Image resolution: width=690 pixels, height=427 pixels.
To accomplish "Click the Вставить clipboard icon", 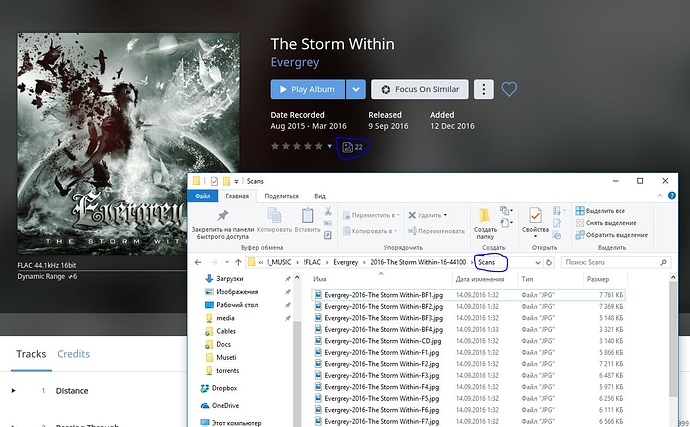I will [307, 221].
